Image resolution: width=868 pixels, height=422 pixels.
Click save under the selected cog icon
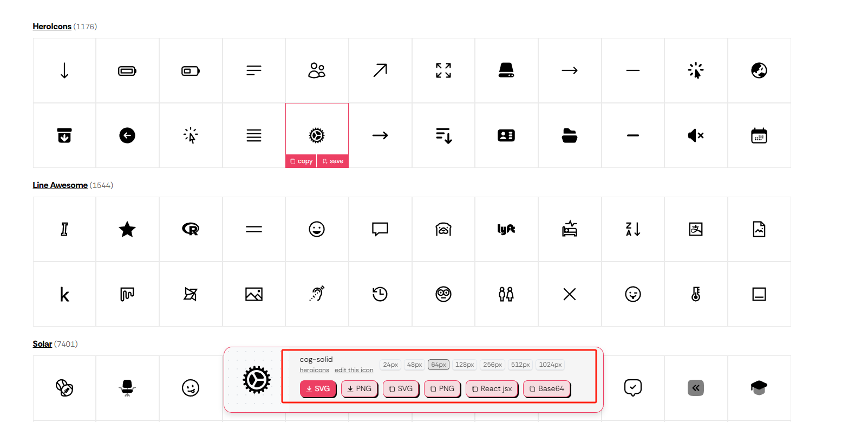(333, 161)
